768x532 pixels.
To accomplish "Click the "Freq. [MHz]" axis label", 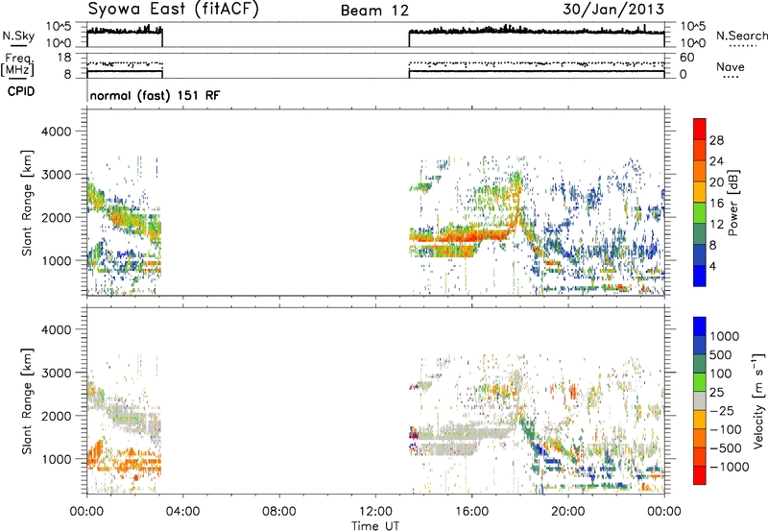I will (x=17, y=64).
